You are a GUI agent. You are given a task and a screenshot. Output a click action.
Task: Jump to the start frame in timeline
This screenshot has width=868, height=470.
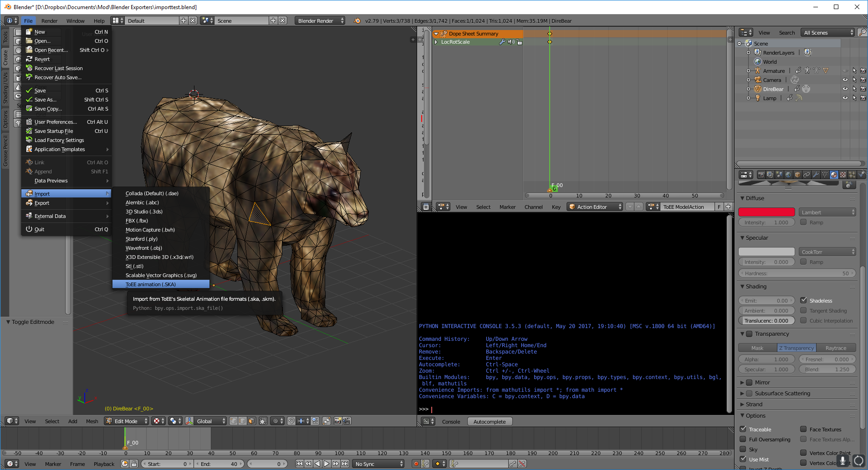(x=299, y=464)
